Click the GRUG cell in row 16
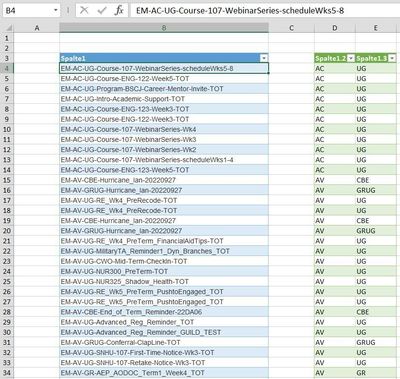 [x=376, y=190]
